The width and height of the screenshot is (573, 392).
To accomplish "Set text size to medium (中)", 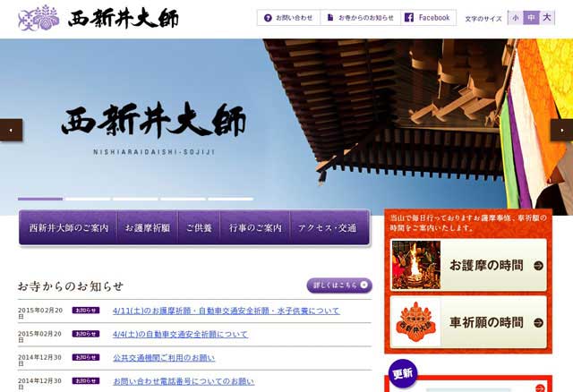I will (x=531, y=18).
